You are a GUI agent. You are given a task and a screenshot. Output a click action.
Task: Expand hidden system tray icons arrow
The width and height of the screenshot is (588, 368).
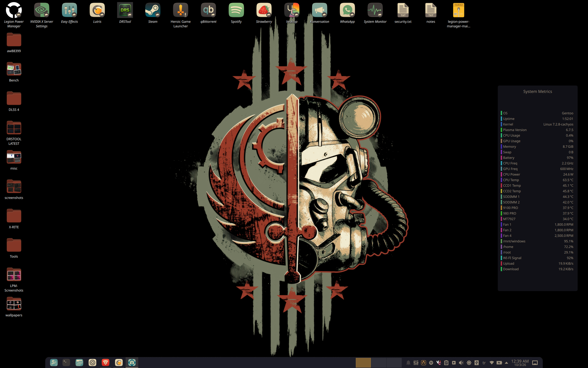point(506,363)
